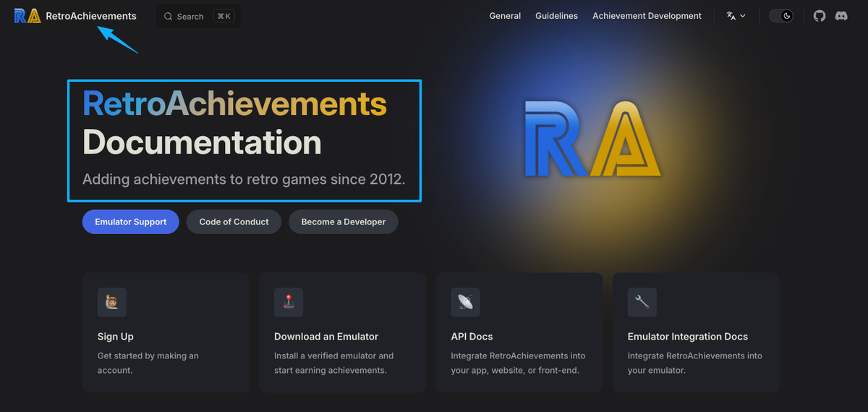868x412 pixels.
Task: Open the API Docs card title
Action: pyautogui.click(x=472, y=337)
